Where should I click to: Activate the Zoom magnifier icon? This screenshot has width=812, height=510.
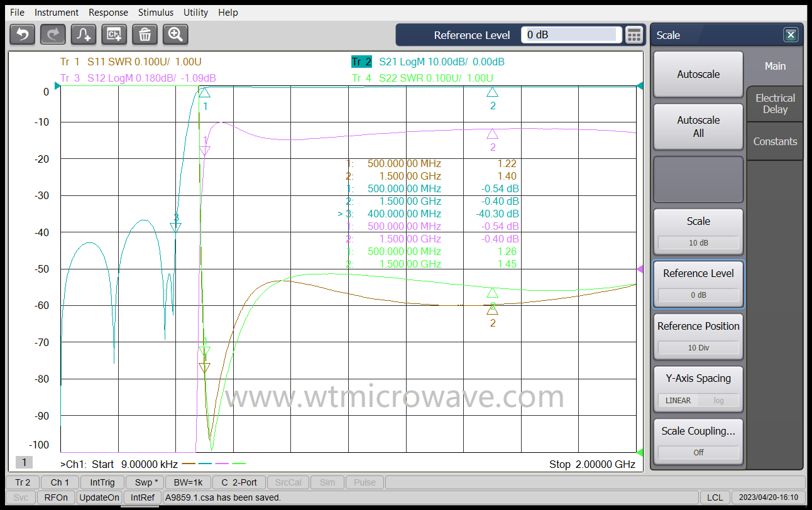(x=175, y=35)
